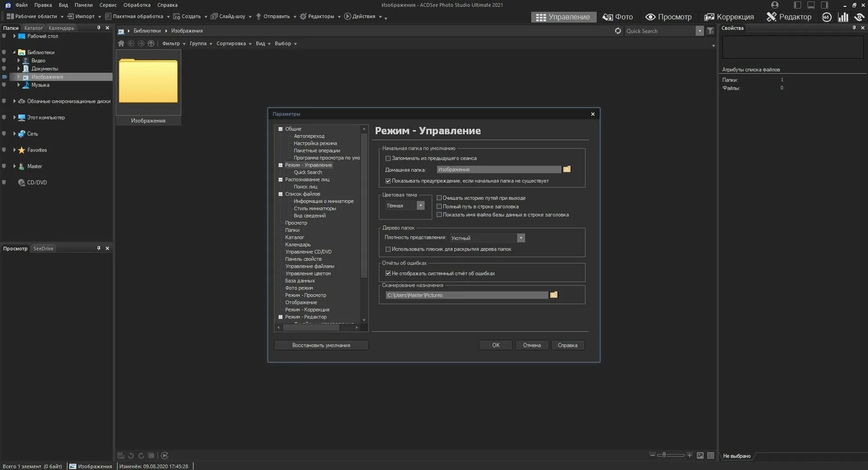Pin the Свойства panel
Image resolution: width=868 pixels, height=470 pixels.
click(x=854, y=28)
